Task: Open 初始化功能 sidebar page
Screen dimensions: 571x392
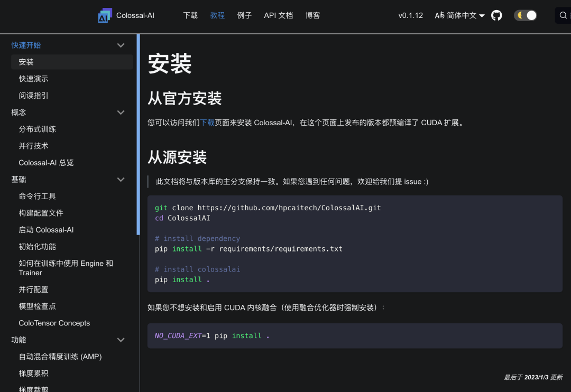Action: pos(37,246)
